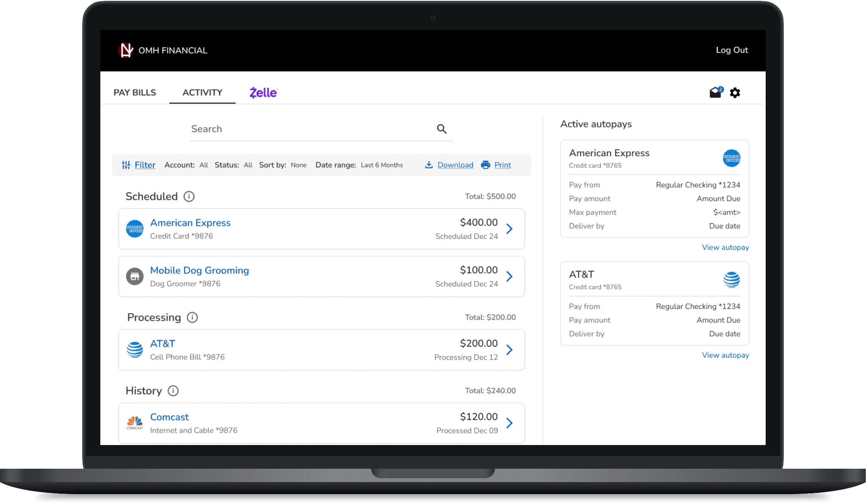Open the Mobile Dog Grooming payment chevron

coord(509,276)
